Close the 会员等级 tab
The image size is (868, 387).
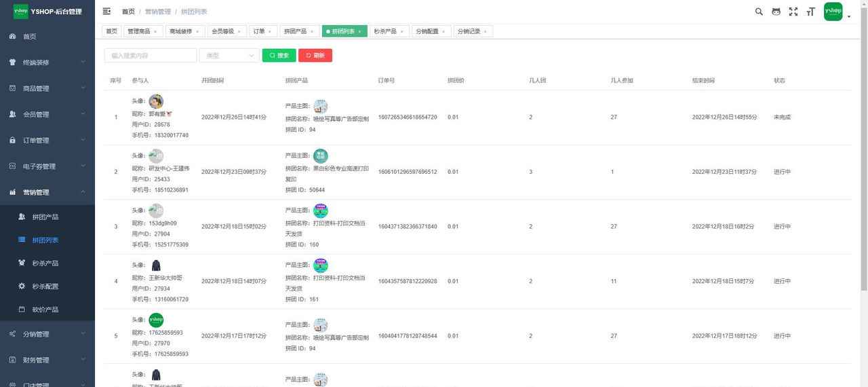tap(239, 31)
